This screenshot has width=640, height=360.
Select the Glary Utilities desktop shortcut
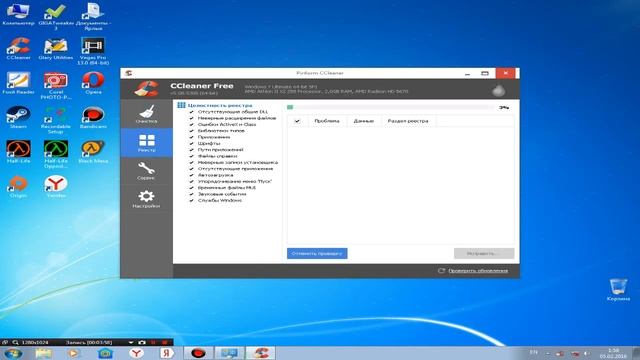coord(56,49)
